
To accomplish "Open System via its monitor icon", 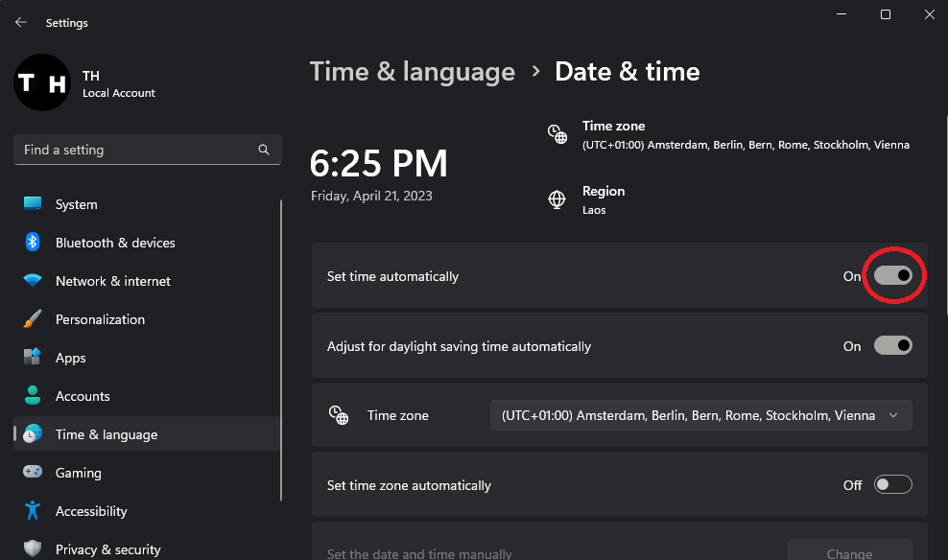I will tap(34, 204).
